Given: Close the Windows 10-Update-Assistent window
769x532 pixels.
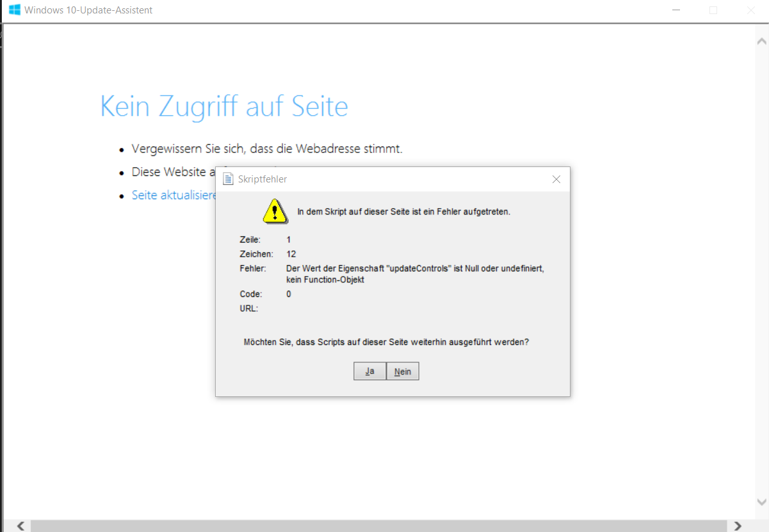Looking at the screenshot, I should click(751, 10).
